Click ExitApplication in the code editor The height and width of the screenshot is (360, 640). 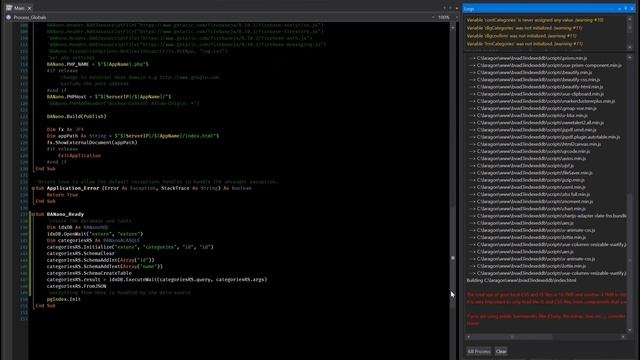(x=79, y=156)
